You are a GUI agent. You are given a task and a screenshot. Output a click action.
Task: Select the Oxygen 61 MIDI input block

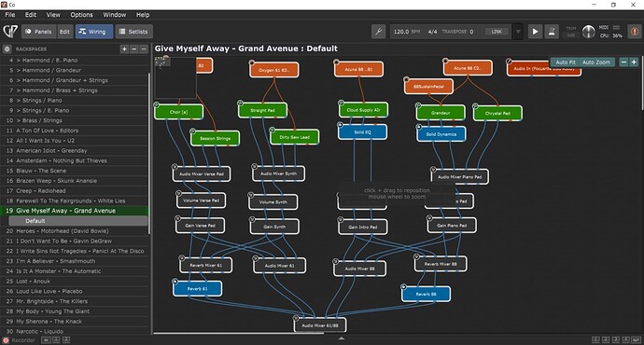pyautogui.click(x=274, y=70)
